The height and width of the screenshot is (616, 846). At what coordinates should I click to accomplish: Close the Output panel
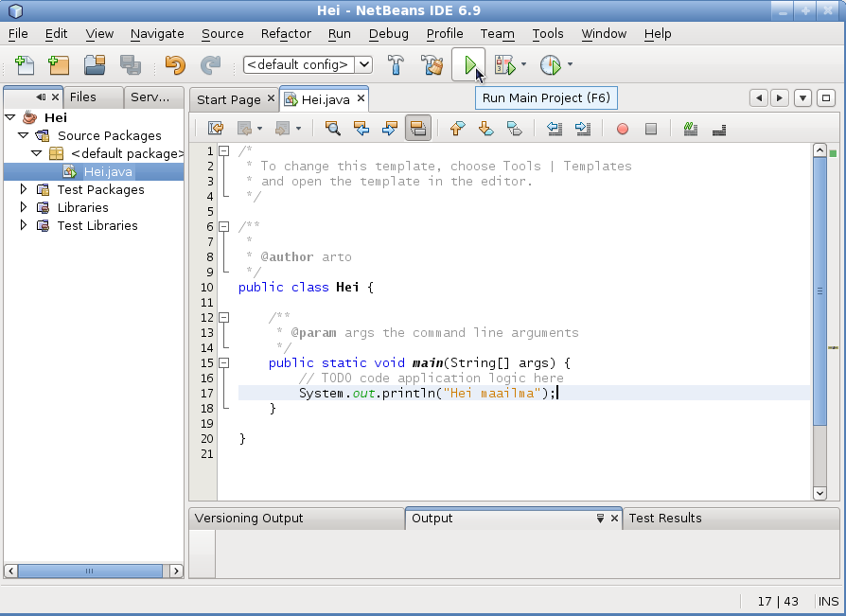(614, 519)
